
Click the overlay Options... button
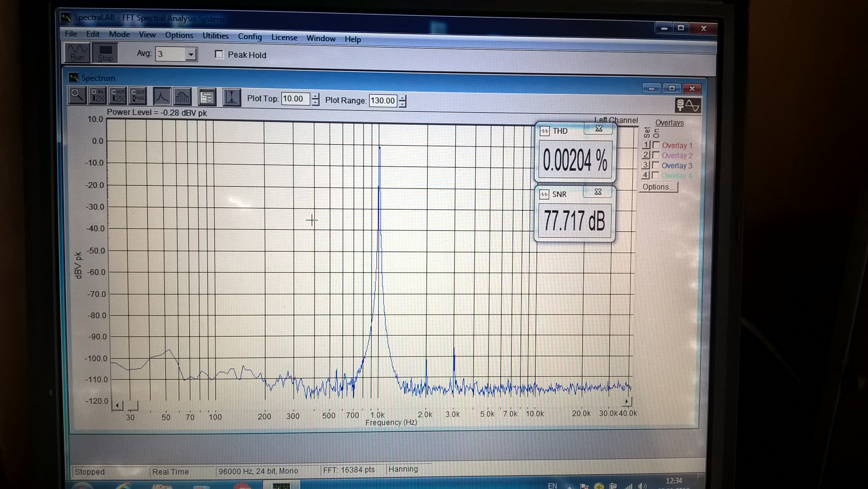[658, 187]
